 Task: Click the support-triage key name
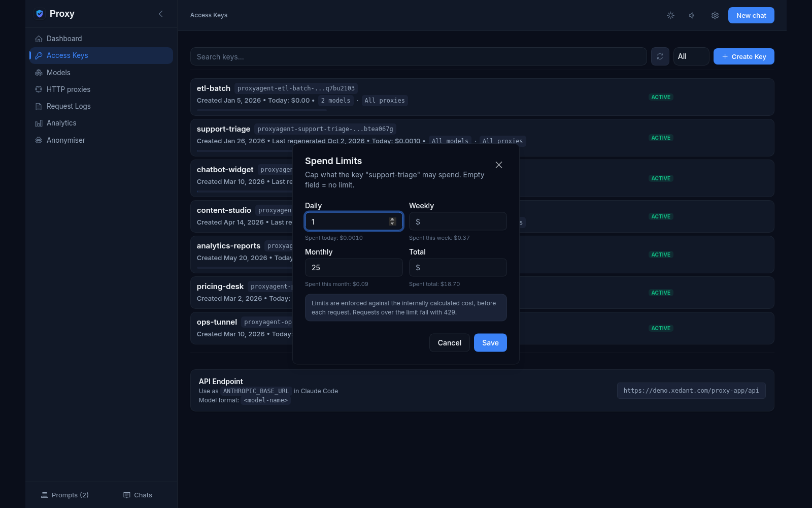pos(223,129)
